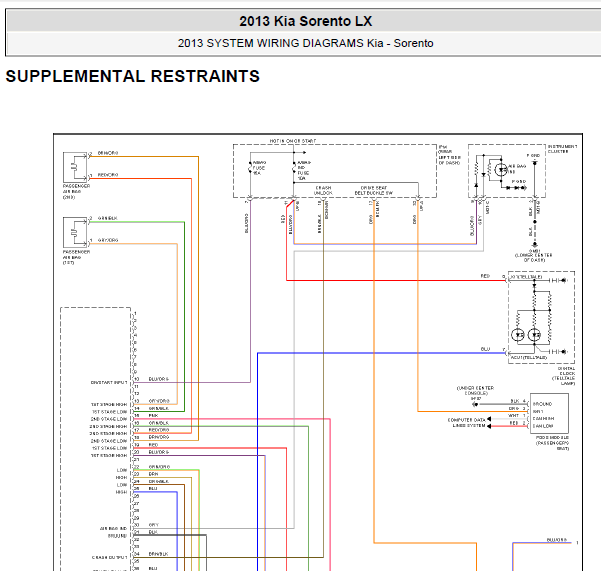The image size is (601, 571).
Task: Click the 'PODS MODULE (PASSENGER SEAT)' label
Action: coord(552,443)
